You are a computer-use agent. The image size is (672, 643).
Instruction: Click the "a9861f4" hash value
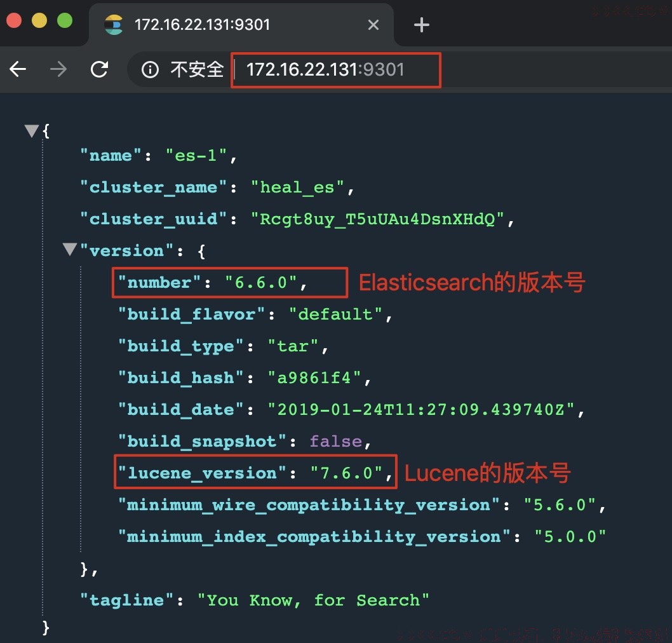point(314,377)
